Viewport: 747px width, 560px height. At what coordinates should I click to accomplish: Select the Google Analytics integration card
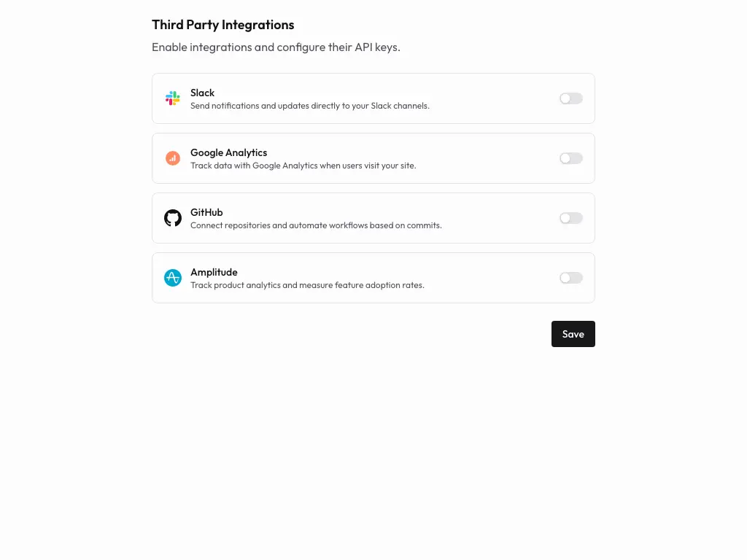373,157
